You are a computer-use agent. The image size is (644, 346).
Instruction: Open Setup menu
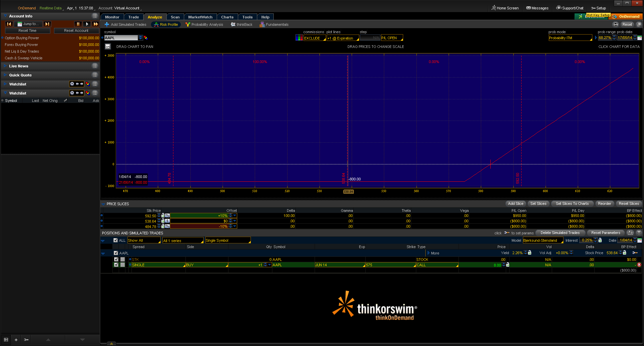pyautogui.click(x=598, y=8)
